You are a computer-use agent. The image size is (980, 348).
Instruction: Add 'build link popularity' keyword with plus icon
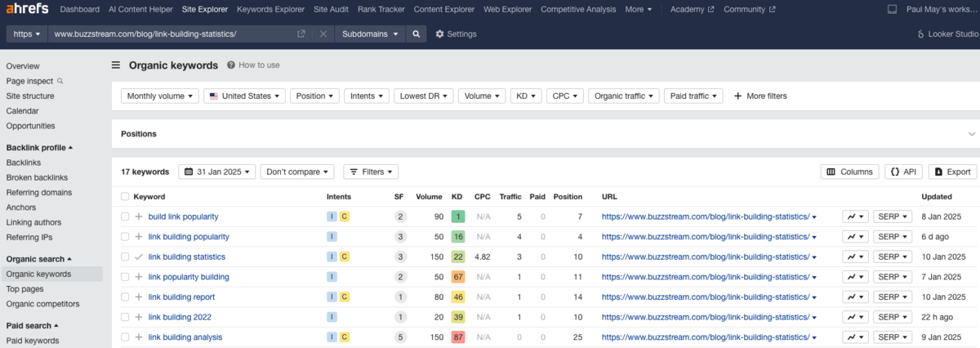(x=139, y=216)
